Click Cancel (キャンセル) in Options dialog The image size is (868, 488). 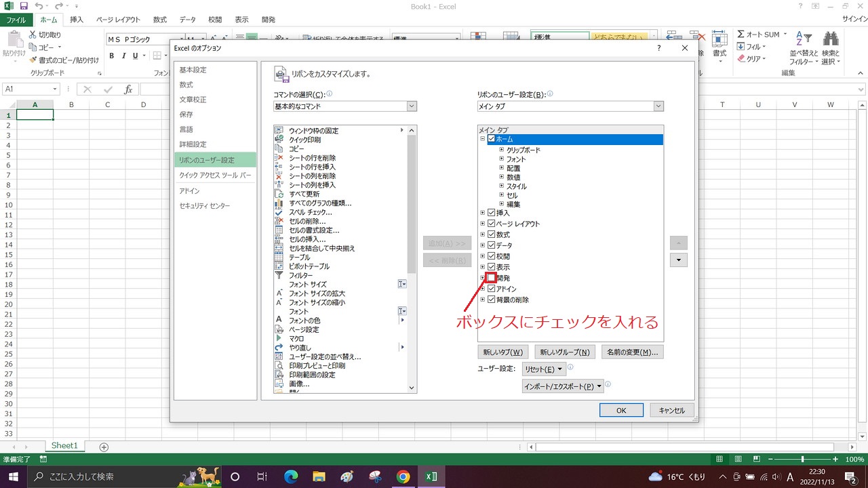click(672, 410)
